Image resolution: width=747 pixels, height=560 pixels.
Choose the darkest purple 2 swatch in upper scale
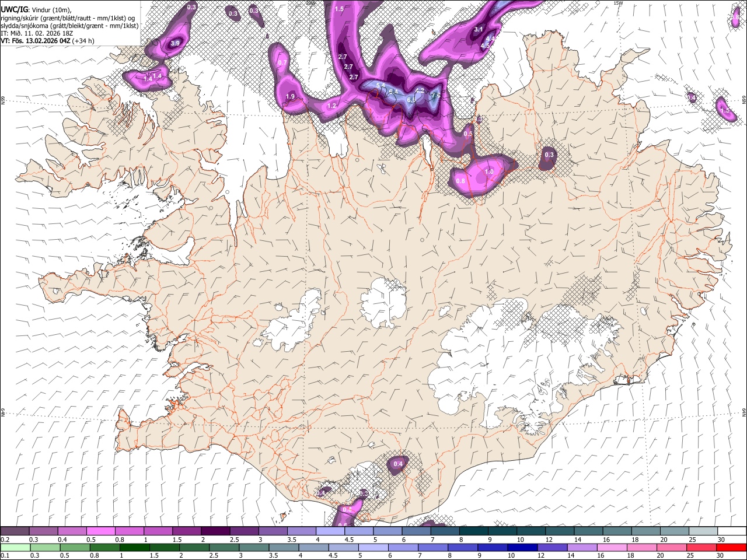[x=215, y=531]
